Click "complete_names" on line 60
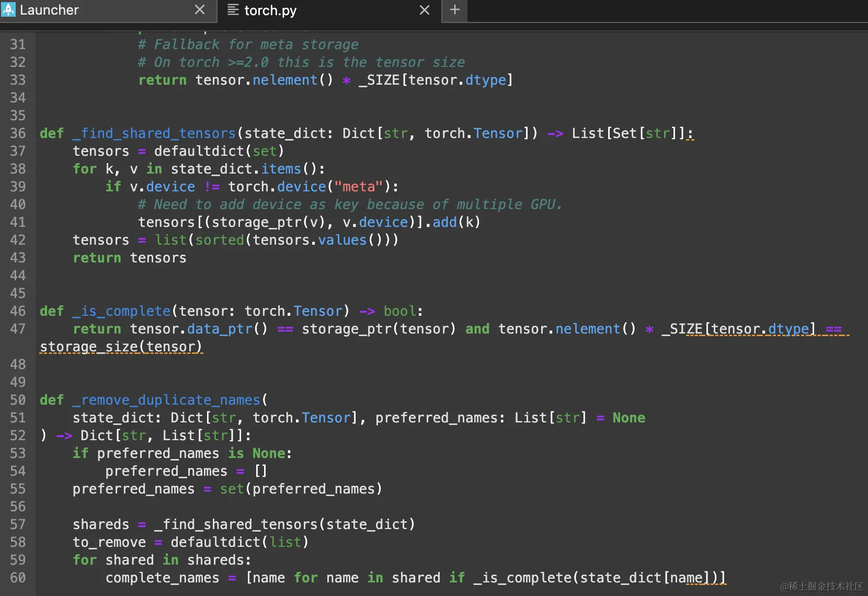The height and width of the screenshot is (596, 868). pyautogui.click(x=162, y=578)
